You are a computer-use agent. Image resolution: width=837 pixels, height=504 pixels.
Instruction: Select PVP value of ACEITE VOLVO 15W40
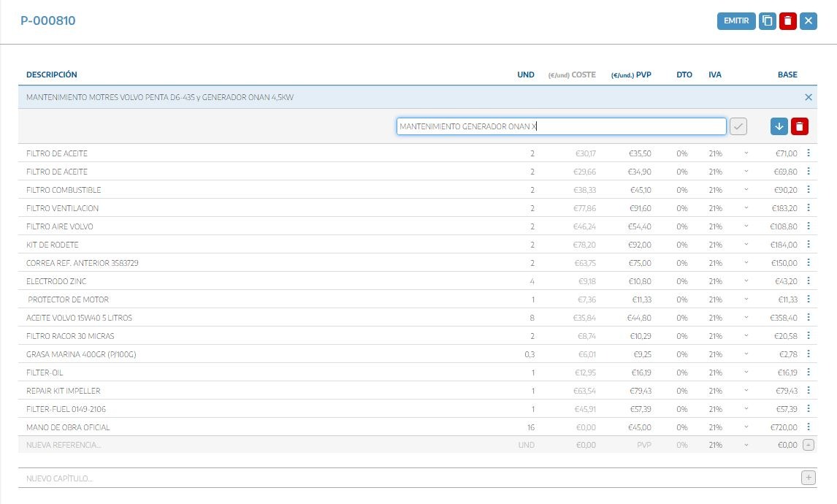[638, 318]
